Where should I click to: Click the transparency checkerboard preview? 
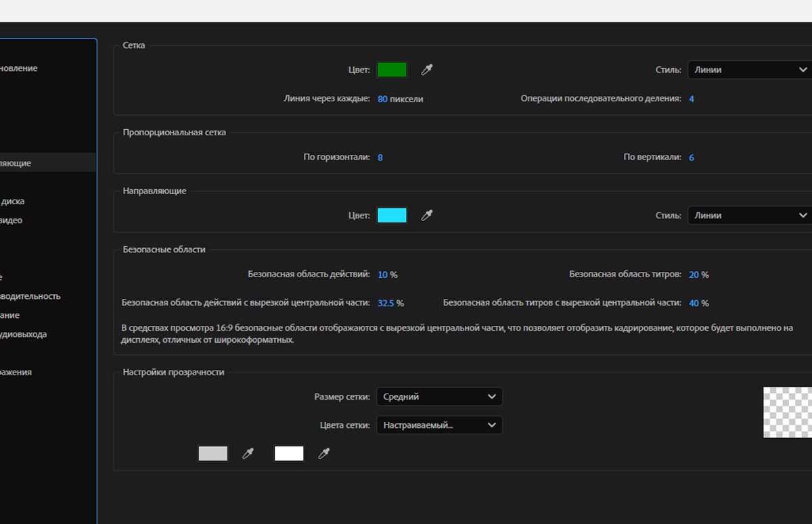[x=788, y=412]
